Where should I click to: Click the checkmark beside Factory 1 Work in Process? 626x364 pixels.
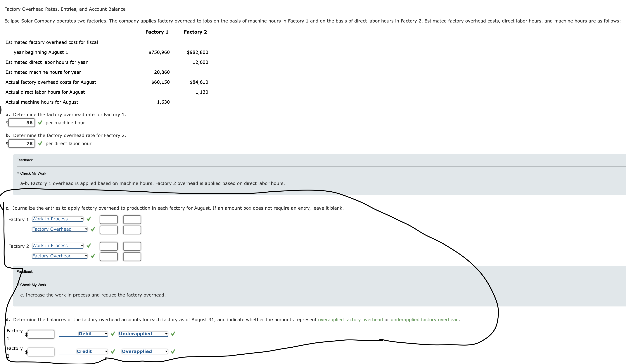pos(89,219)
